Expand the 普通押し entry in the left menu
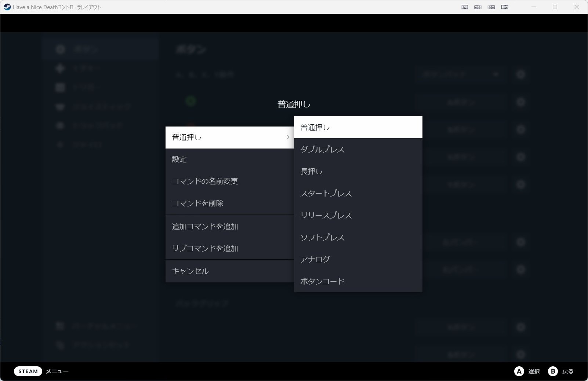The image size is (588, 381). (229, 138)
